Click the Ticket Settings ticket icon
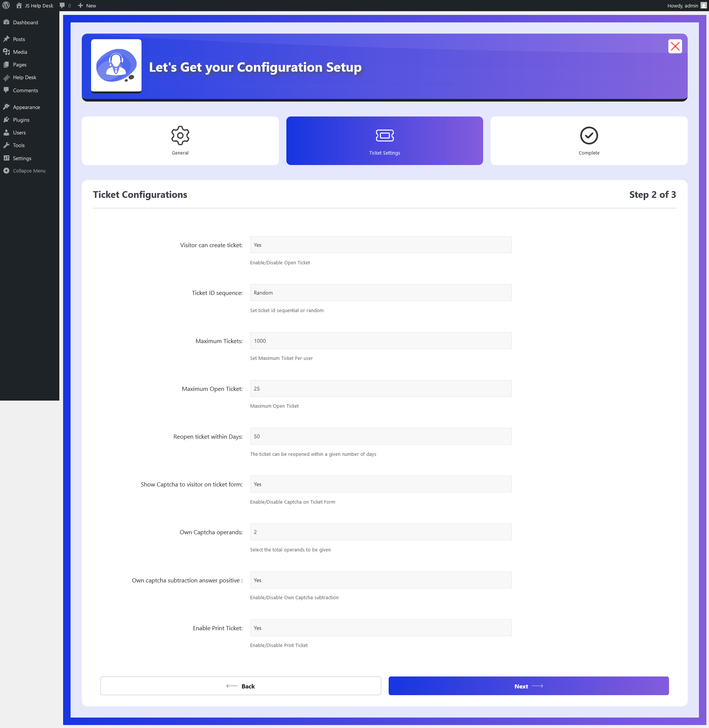This screenshot has height=728, width=709. coord(385,136)
